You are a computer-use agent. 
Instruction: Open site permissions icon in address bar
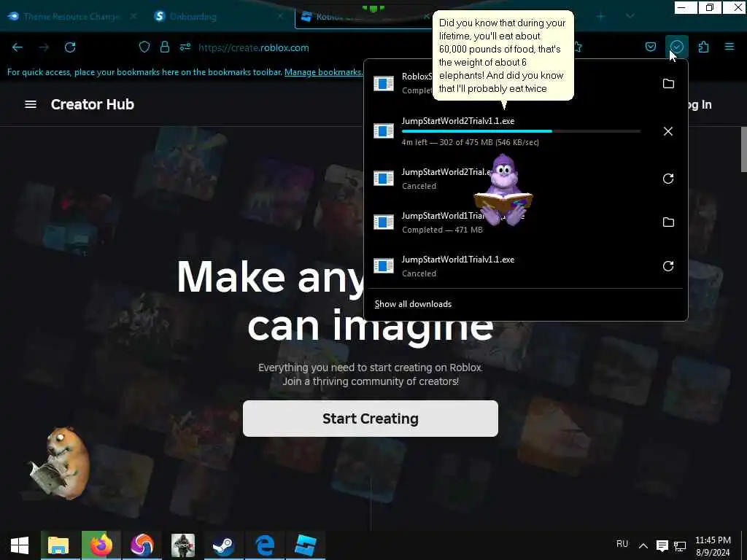[x=185, y=47]
